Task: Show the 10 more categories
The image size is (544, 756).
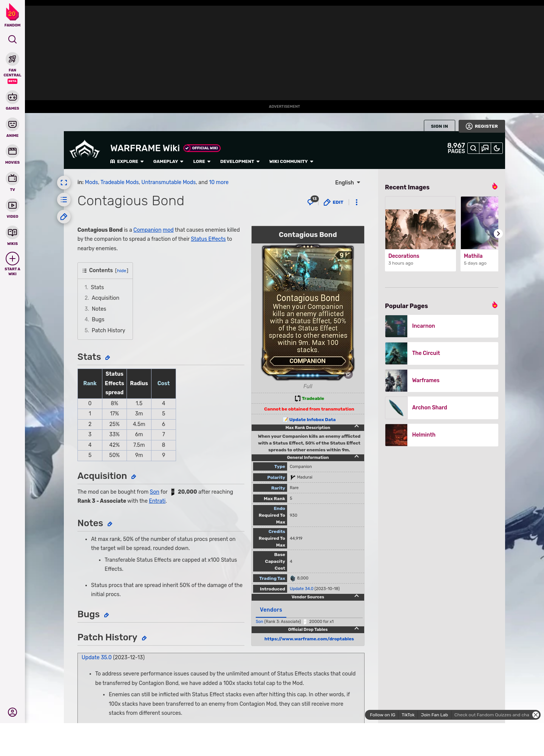Action: [x=219, y=182]
